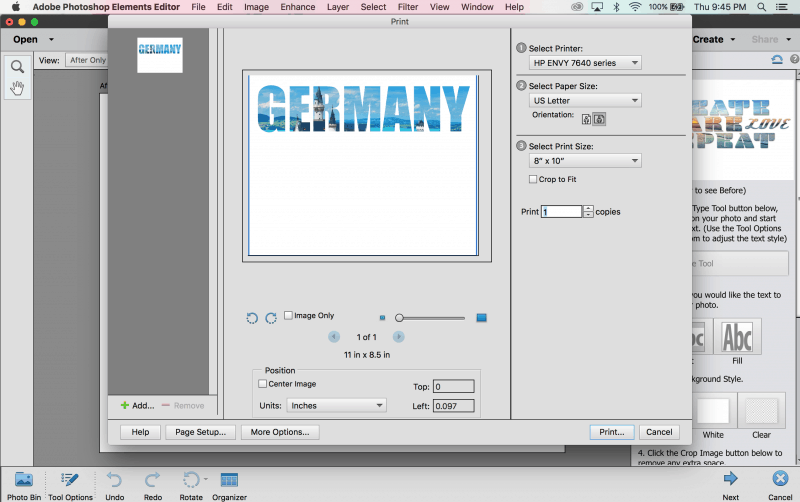This screenshot has width=800, height=502.
Task: Click the blue Cancel X icon
Action: pyautogui.click(x=780, y=479)
